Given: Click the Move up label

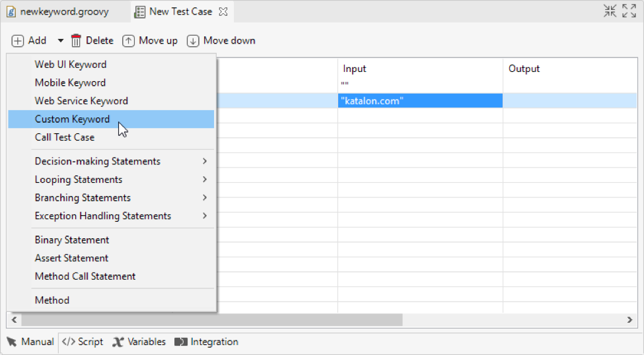Looking at the screenshot, I should [158, 41].
